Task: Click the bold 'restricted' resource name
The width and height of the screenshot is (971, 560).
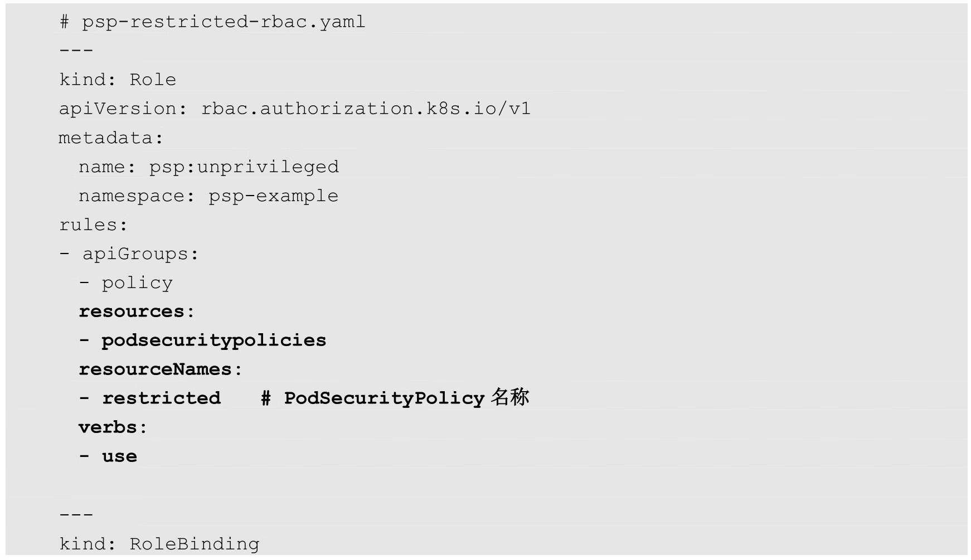Action: (161, 398)
